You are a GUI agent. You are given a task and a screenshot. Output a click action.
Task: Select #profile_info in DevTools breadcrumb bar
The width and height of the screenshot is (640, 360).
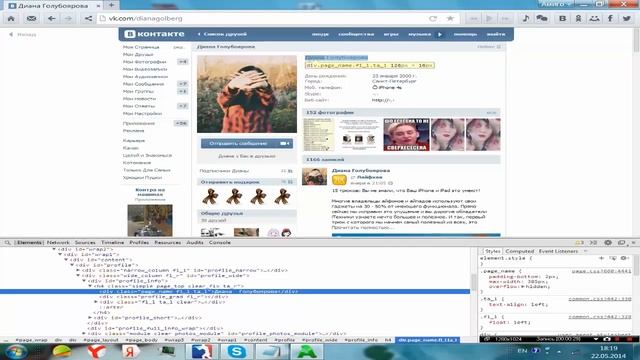[x=361, y=340]
